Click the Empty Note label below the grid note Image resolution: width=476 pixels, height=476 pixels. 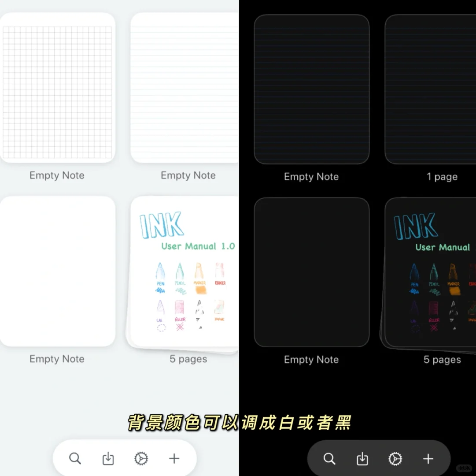57,175
